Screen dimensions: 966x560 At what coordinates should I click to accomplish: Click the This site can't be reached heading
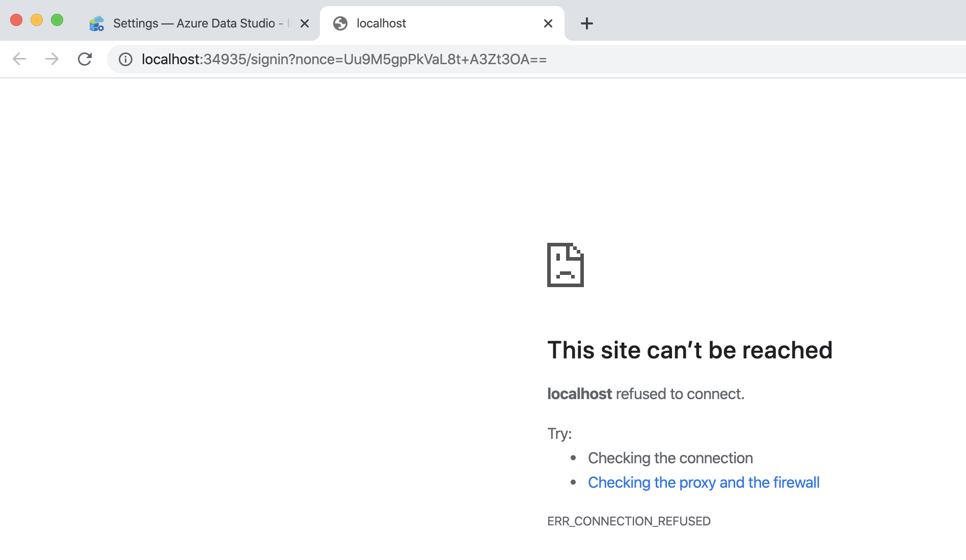pos(690,350)
